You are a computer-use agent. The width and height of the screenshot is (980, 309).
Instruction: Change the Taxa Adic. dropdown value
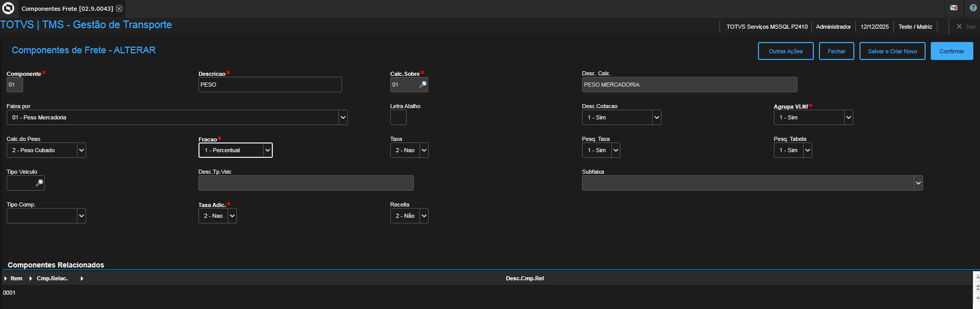[x=232, y=216]
